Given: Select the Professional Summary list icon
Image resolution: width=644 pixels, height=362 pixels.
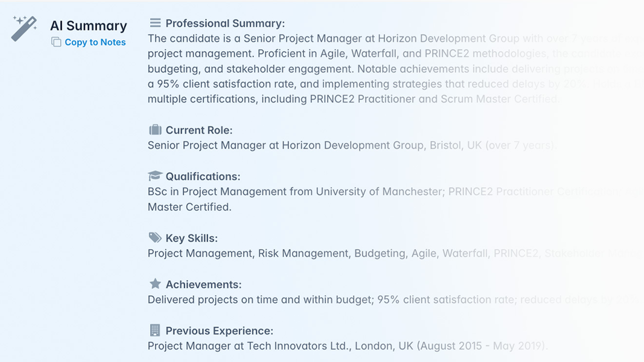Looking at the screenshot, I should coord(155,22).
